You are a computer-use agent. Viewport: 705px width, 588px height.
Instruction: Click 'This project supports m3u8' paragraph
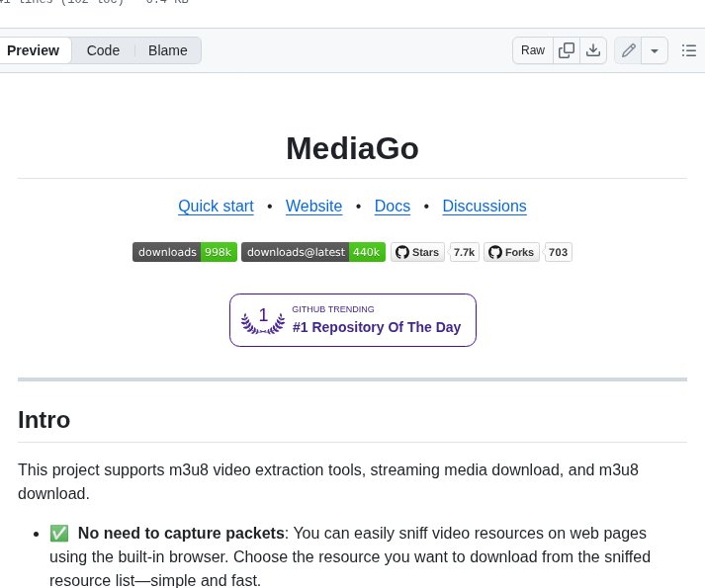(328, 481)
